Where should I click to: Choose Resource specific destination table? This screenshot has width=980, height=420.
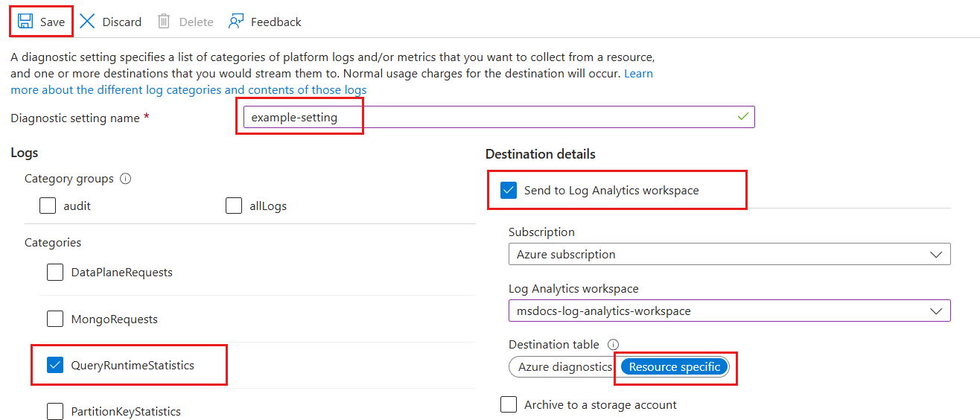(675, 367)
